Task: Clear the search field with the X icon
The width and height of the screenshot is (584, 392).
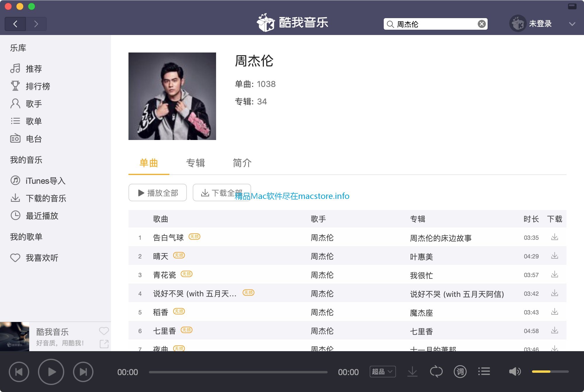Action: click(x=482, y=24)
